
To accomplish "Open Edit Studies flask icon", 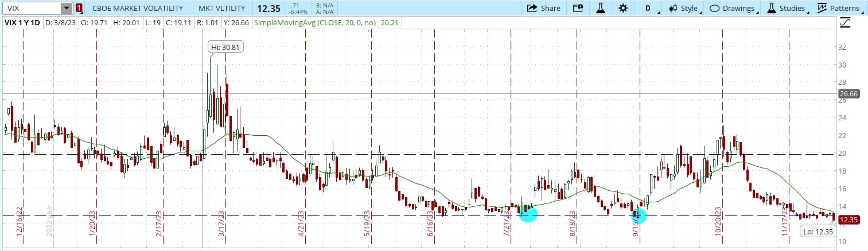I will point(601,8).
